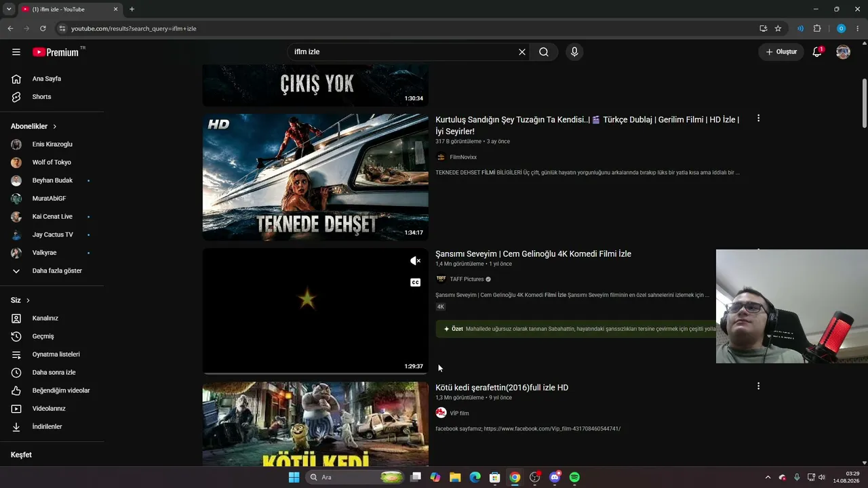Image resolution: width=868 pixels, height=488 pixels.
Task: Open the account avatar menu
Action: click(843, 52)
